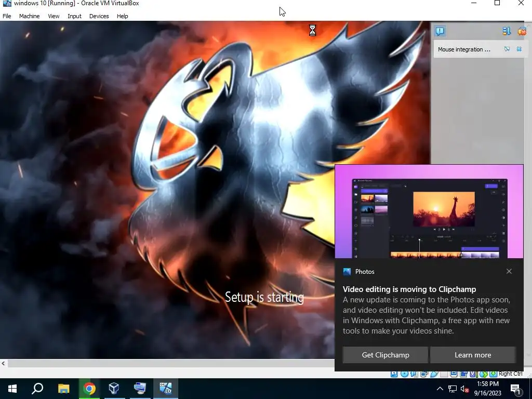Click the Mouse integration notification text
Viewport: 532px width, 399px height.
tap(464, 49)
